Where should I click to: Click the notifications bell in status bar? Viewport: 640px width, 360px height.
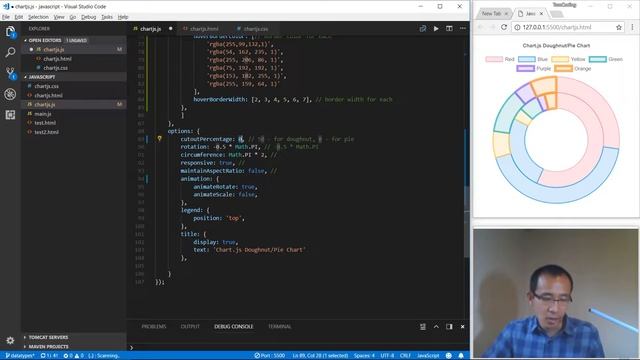point(461,356)
